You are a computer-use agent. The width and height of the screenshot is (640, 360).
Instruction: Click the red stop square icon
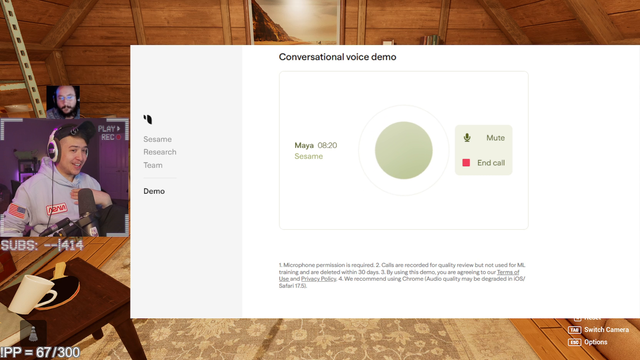click(466, 163)
